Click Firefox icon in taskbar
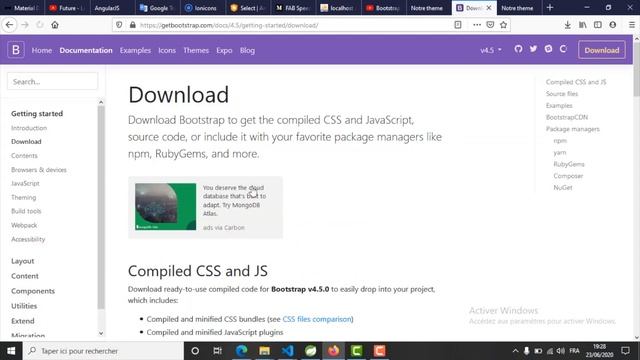 [x=333, y=351]
